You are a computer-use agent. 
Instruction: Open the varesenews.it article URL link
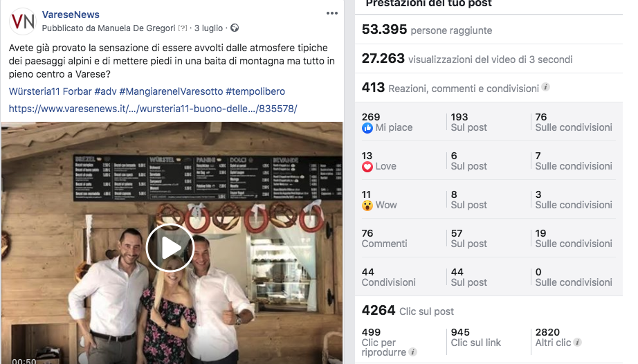click(153, 109)
